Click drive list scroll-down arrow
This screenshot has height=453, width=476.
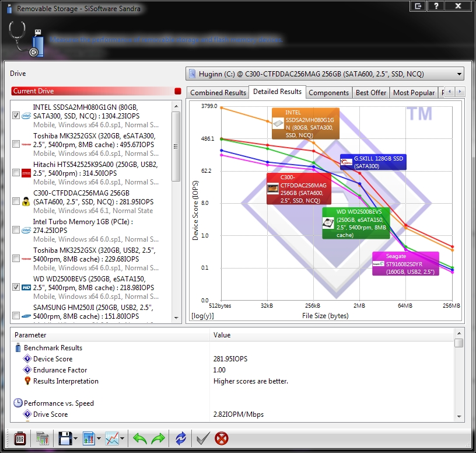(176, 318)
